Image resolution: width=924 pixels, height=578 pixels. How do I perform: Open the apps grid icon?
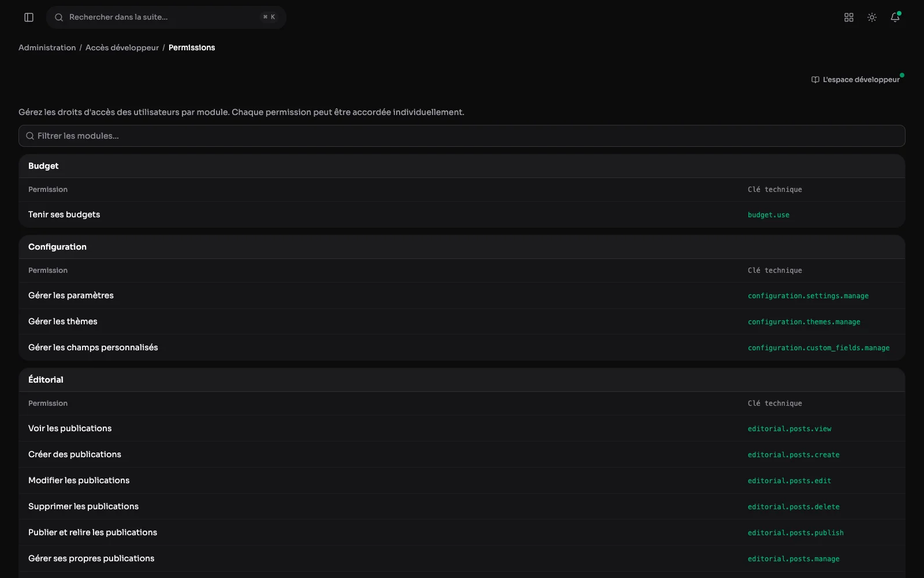click(x=849, y=17)
